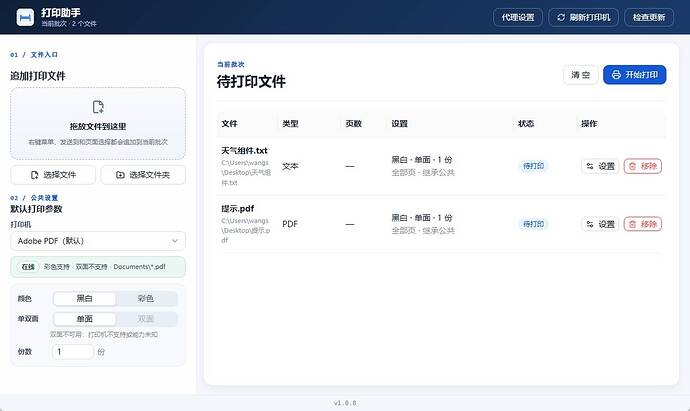
Task: Click the 拖放文件到这里 drop area
Action: tap(98, 123)
